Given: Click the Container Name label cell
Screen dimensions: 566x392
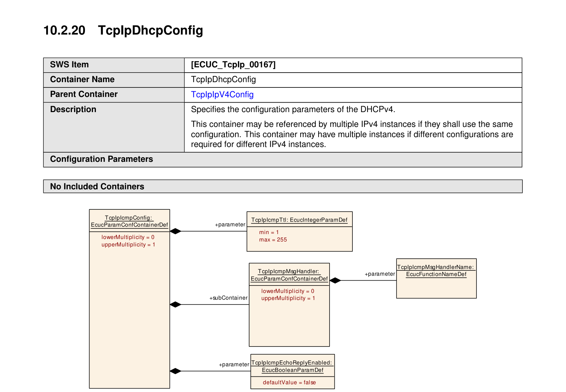Looking at the screenshot, I should pos(114,80).
